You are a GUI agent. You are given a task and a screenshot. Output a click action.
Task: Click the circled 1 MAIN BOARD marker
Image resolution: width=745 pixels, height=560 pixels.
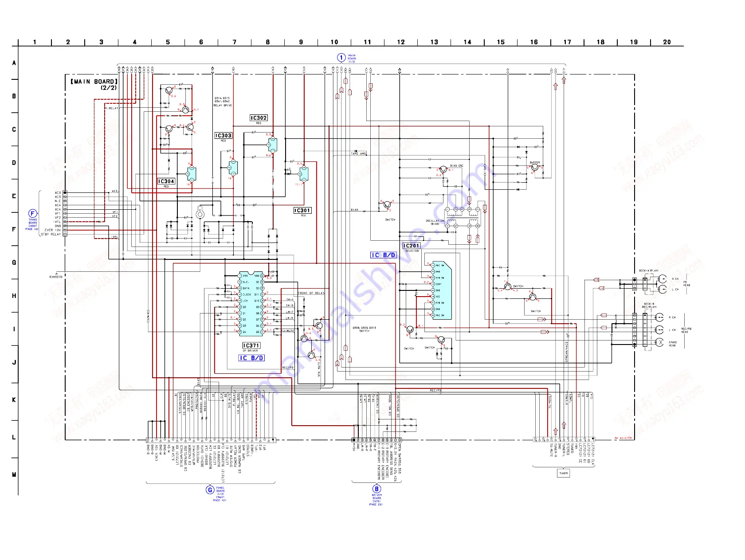[x=341, y=58]
